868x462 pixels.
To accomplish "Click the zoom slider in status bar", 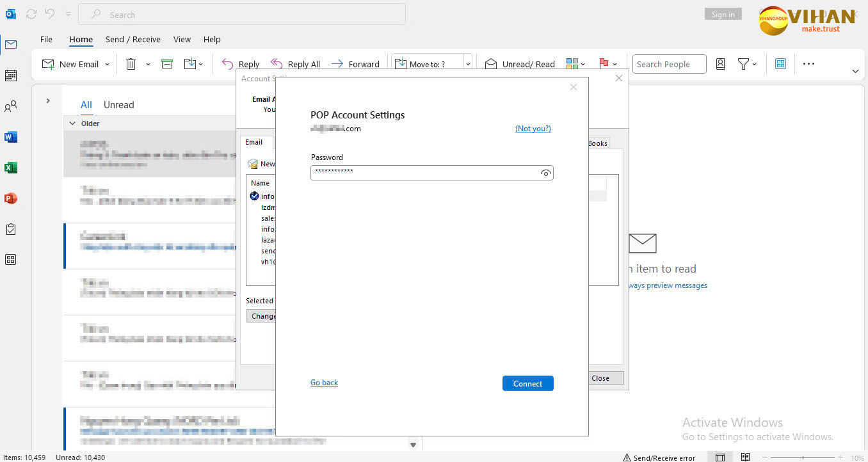I will coord(803,458).
